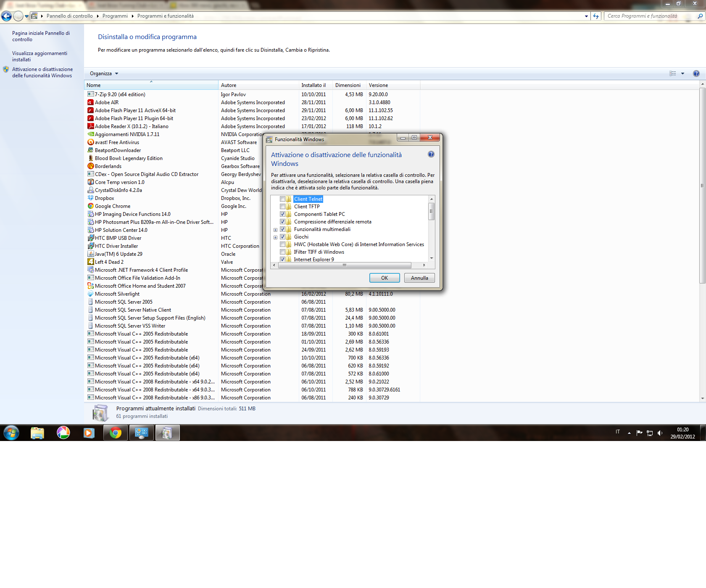Uncheck the Giochi checkbox
The width and height of the screenshot is (706, 588).
[x=282, y=237]
